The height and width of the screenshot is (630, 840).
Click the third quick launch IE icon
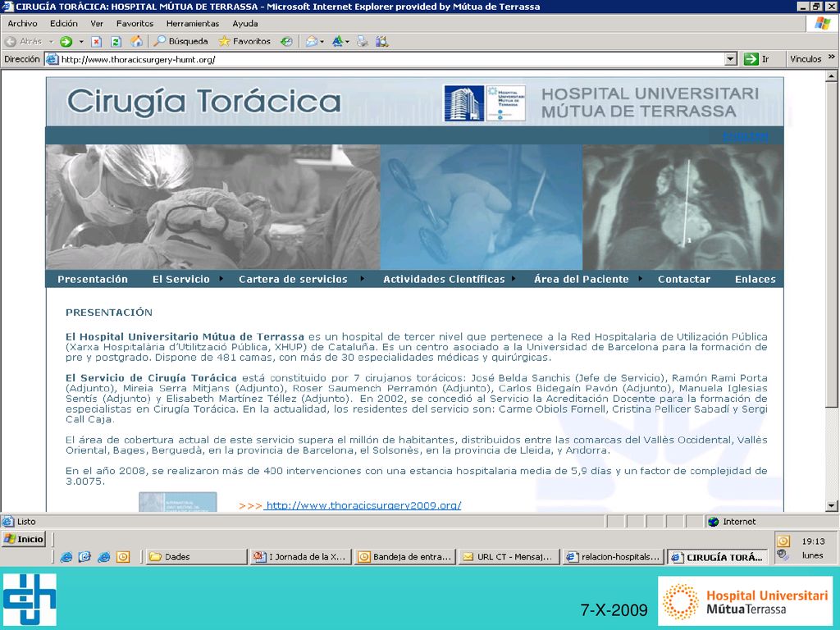tap(104, 557)
